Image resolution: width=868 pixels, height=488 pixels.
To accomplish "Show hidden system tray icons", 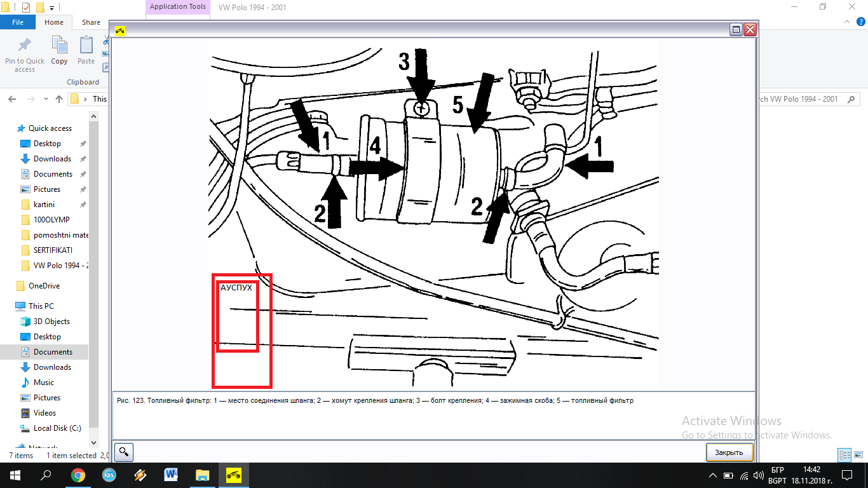I will 714,475.
